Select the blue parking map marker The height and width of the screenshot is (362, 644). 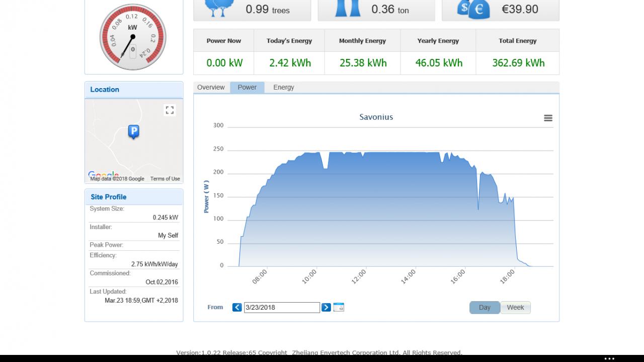click(x=133, y=132)
